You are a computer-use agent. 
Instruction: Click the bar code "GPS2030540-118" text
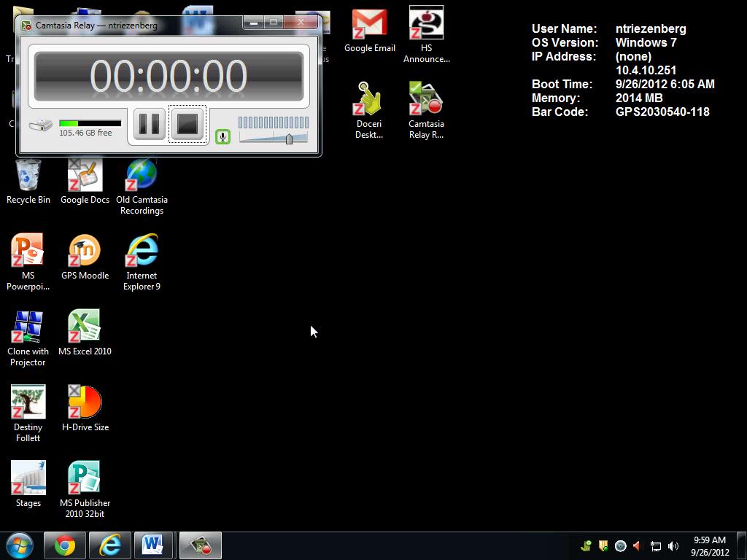(662, 112)
